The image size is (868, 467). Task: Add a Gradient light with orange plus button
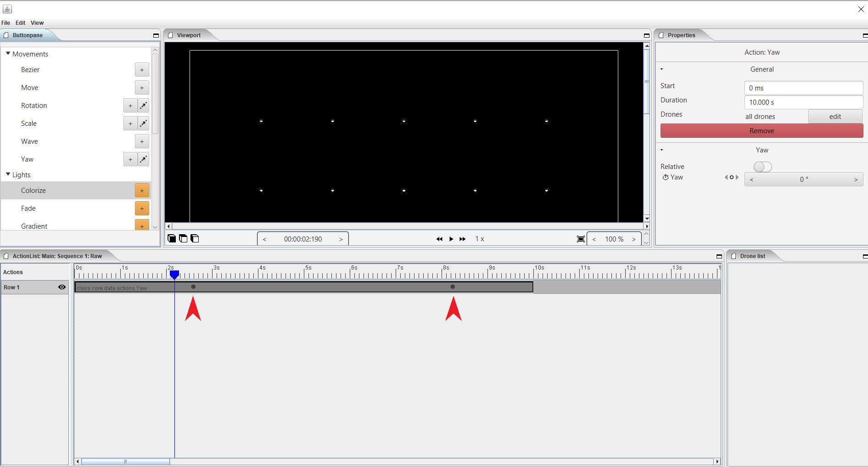click(142, 225)
